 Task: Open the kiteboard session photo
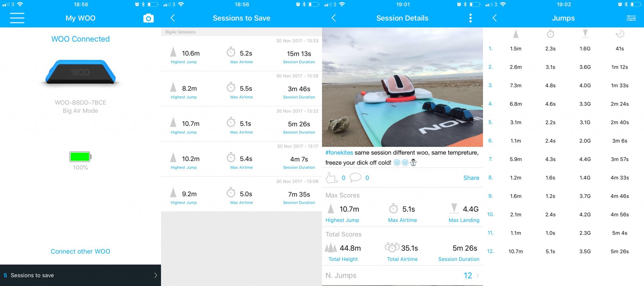click(x=402, y=87)
